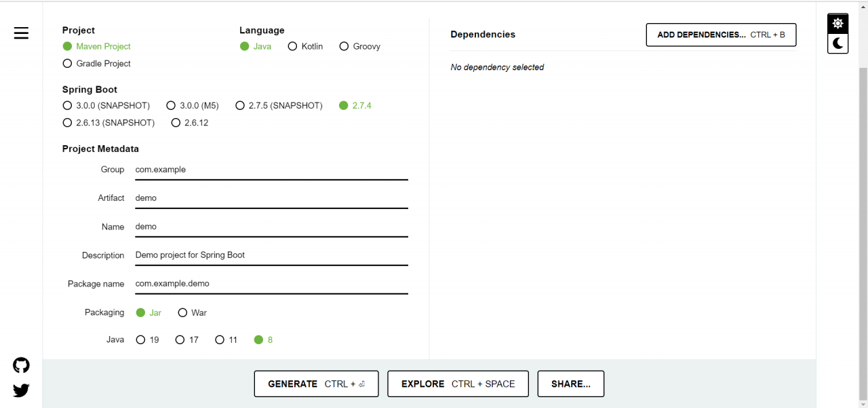This screenshot has width=868, height=408.
Task: Click the Dependencies heading
Action: [x=483, y=35]
